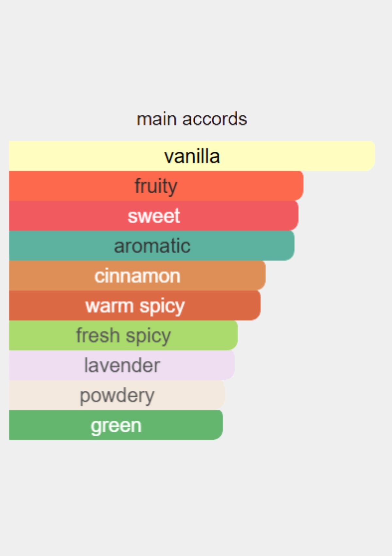Click the fresh spicy accord bar
This screenshot has height=556, width=392.
[x=123, y=335]
